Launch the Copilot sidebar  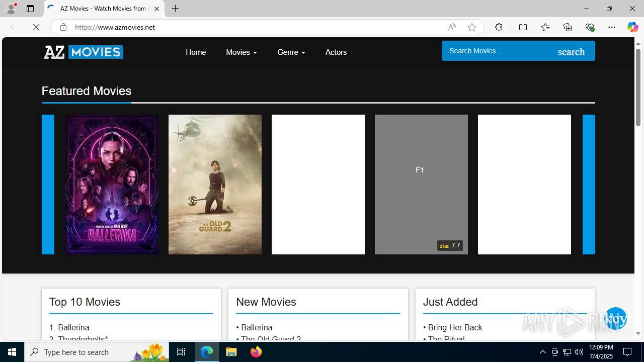(x=632, y=27)
